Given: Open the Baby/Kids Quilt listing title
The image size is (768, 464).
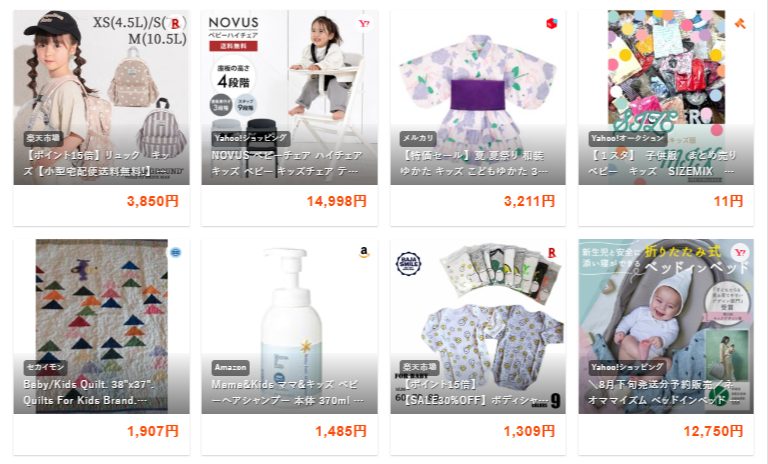Looking at the screenshot, I should click(x=89, y=392).
